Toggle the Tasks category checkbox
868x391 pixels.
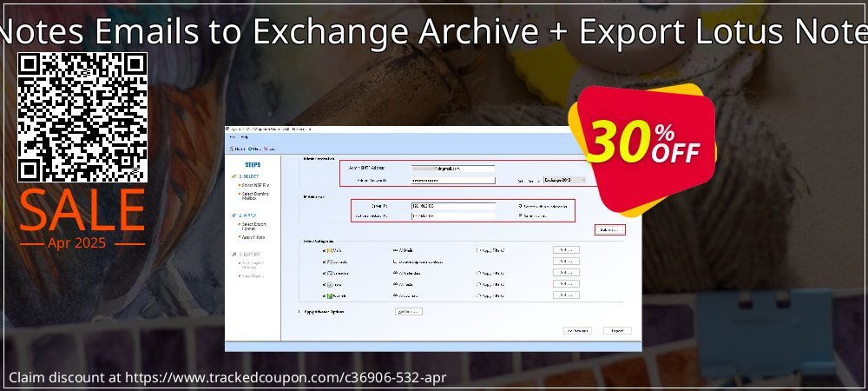coord(324,285)
